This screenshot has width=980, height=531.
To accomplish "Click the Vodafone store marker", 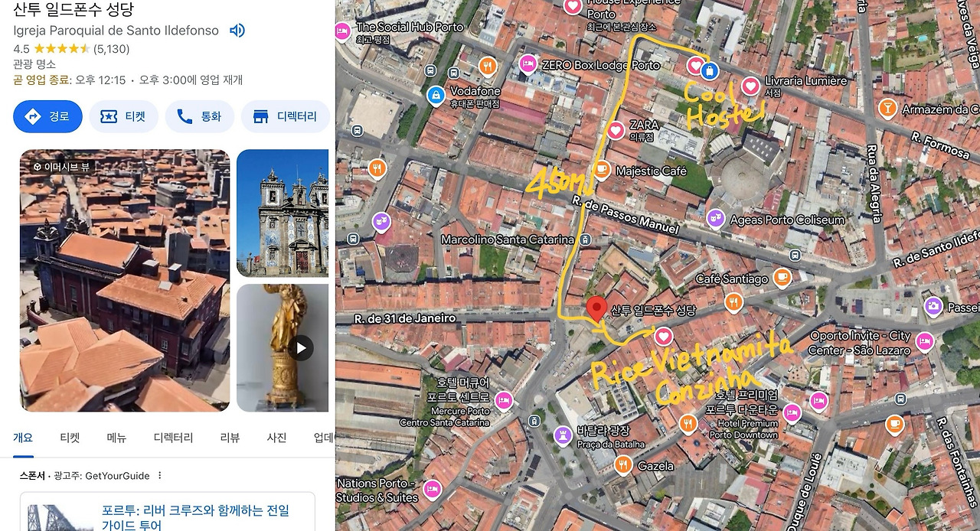I will (x=436, y=96).
